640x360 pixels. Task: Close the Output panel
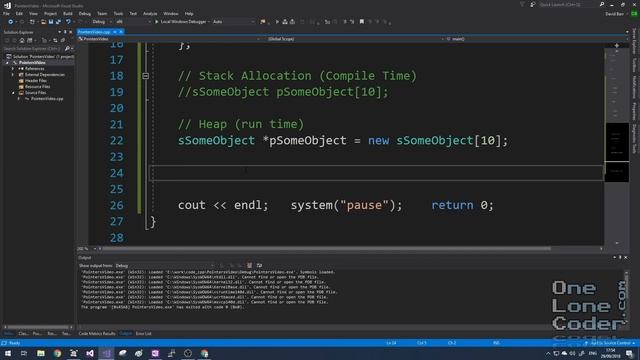[626, 258]
